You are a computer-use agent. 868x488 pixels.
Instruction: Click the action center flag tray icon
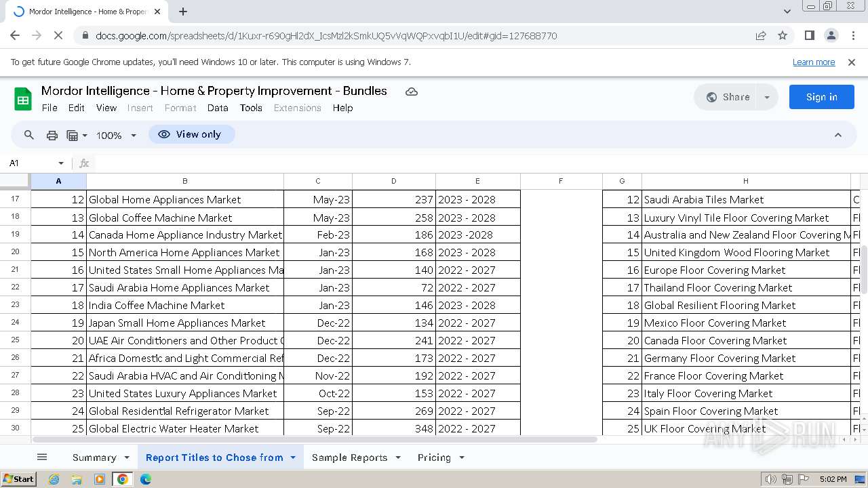pyautogui.click(x=804, y=479)
